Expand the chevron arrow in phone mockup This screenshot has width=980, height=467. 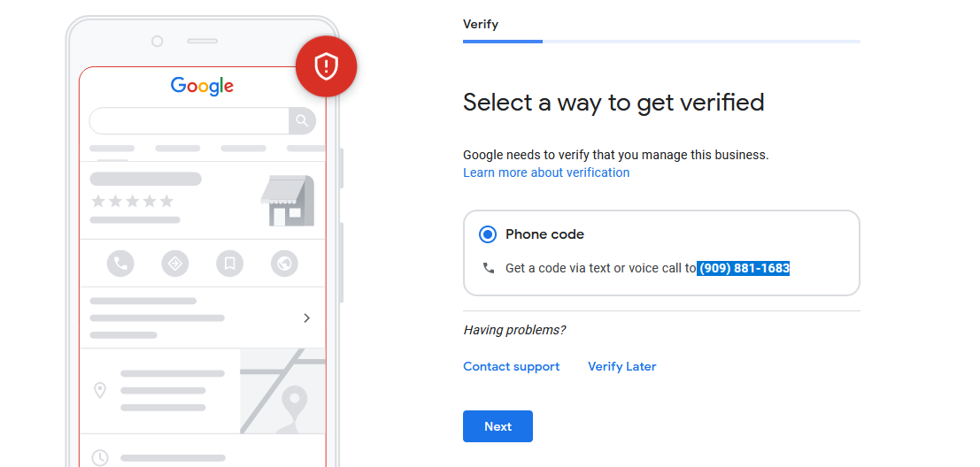click(307, 318)
